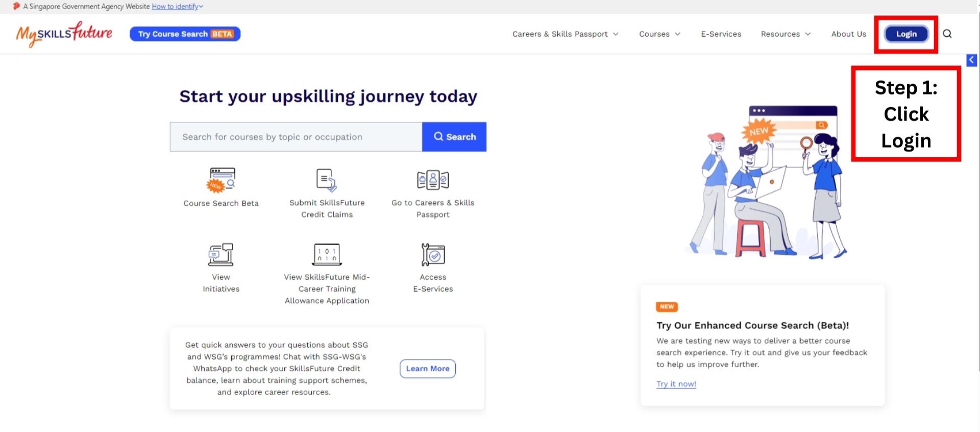Focus the course search input field

coord(296,137)
